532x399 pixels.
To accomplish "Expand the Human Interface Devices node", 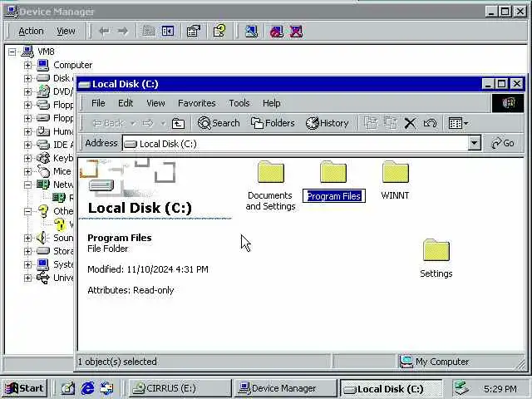I will [x=27, y=131].
